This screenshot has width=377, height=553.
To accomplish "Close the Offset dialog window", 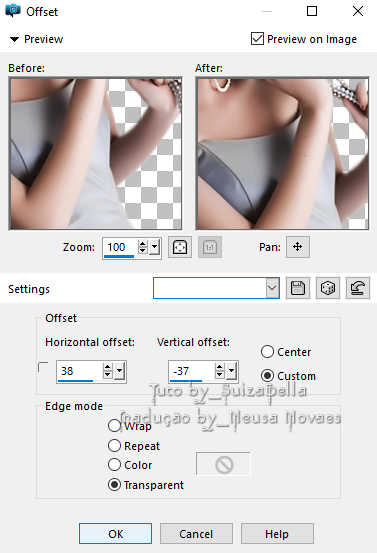I will (358, 11).
